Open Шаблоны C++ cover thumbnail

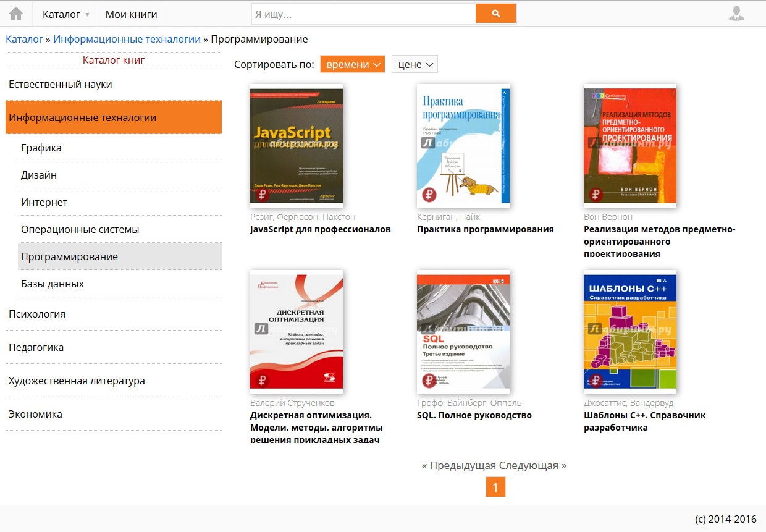(x=630, y=331)
